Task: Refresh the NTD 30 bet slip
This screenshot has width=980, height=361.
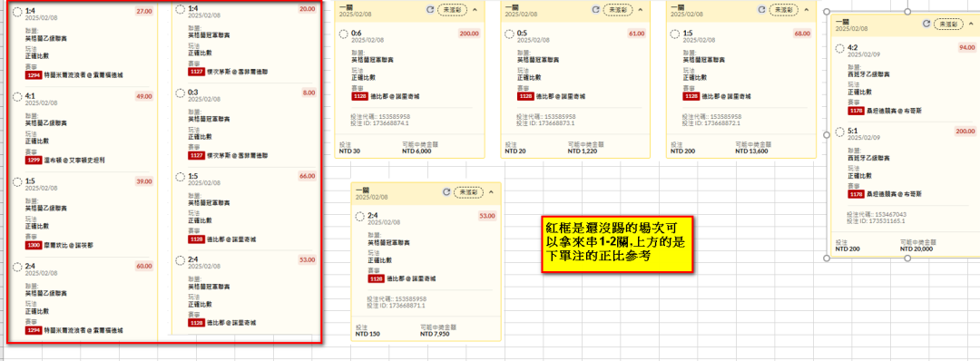Action: click(429, 9)
